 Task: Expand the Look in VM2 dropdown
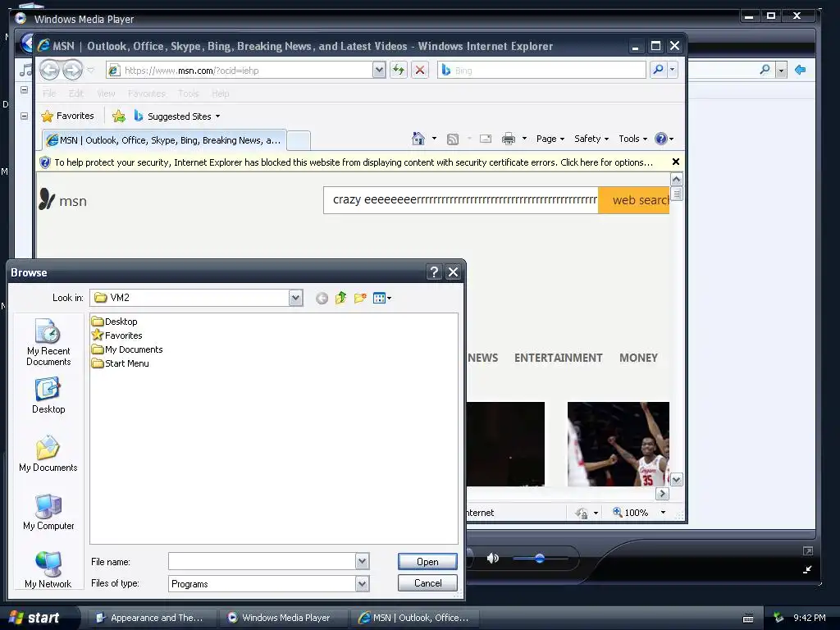click(295, 298)
